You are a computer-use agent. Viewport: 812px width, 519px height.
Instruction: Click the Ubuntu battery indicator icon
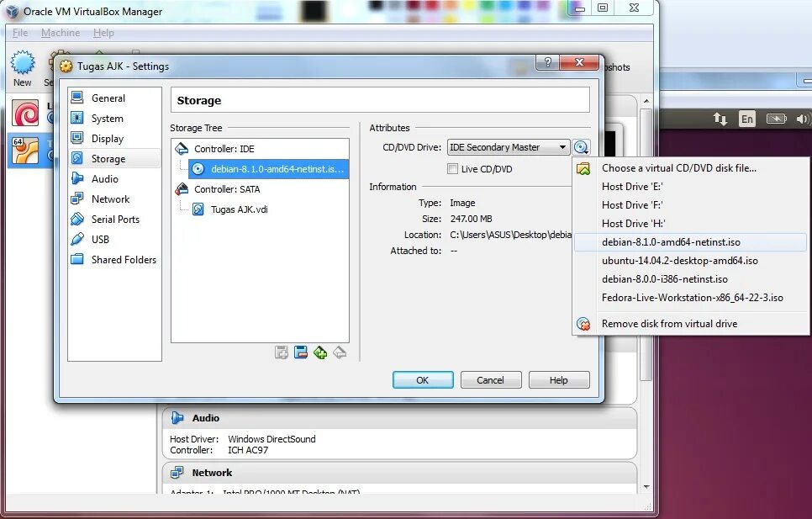[x=776, y=119]
